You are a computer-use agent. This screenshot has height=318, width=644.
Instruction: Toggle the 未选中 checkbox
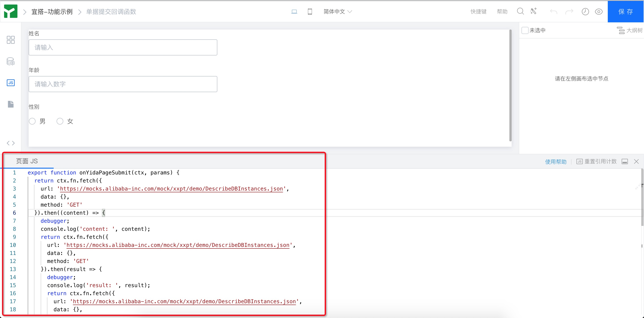pos(525,30)
